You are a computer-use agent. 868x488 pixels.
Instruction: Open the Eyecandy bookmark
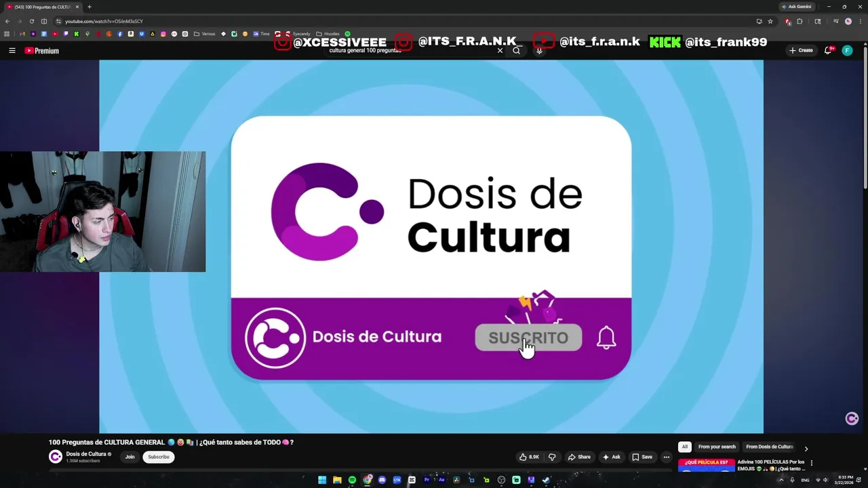[x=298, y=34]
